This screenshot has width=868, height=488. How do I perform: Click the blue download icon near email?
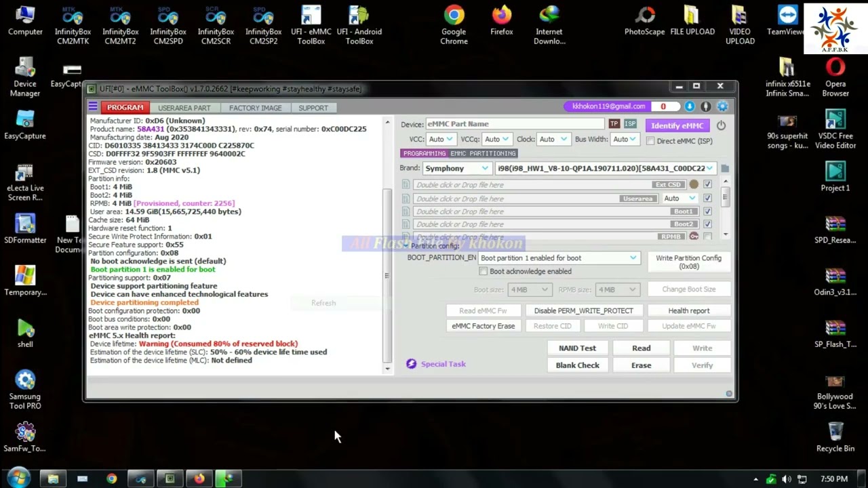pos(690,106)
